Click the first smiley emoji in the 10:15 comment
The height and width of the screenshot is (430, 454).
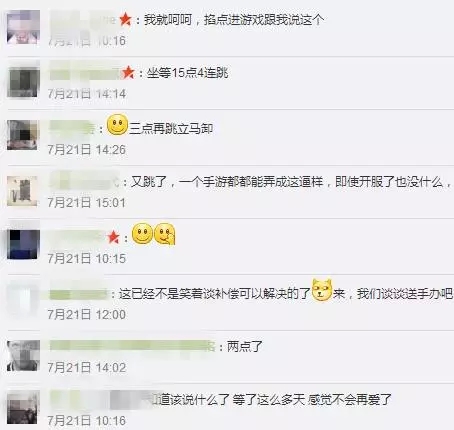pyautogui.click(x=142, y=233)
